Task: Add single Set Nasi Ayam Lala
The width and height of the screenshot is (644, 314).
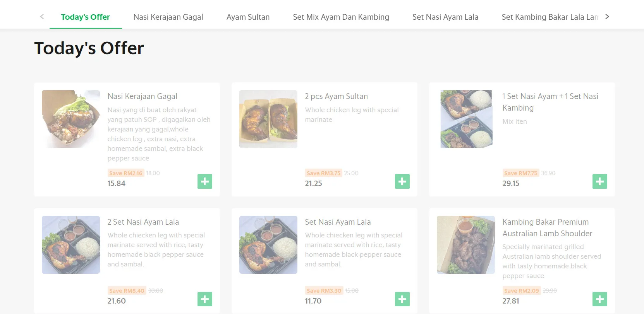Action: click(402, 299)
